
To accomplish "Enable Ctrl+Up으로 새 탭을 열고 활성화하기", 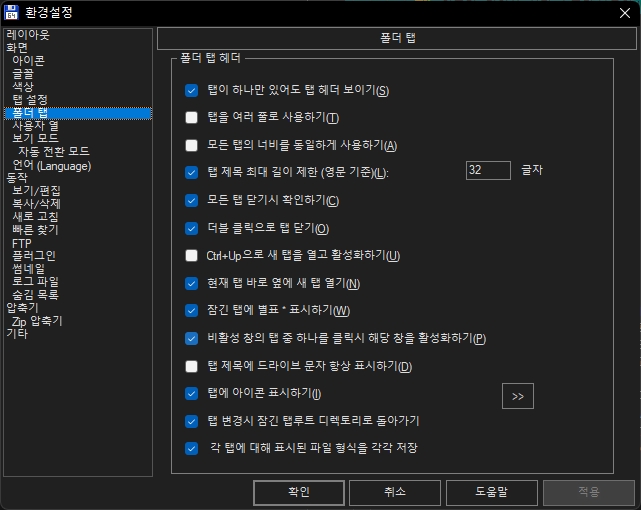I will coord(191,256).
